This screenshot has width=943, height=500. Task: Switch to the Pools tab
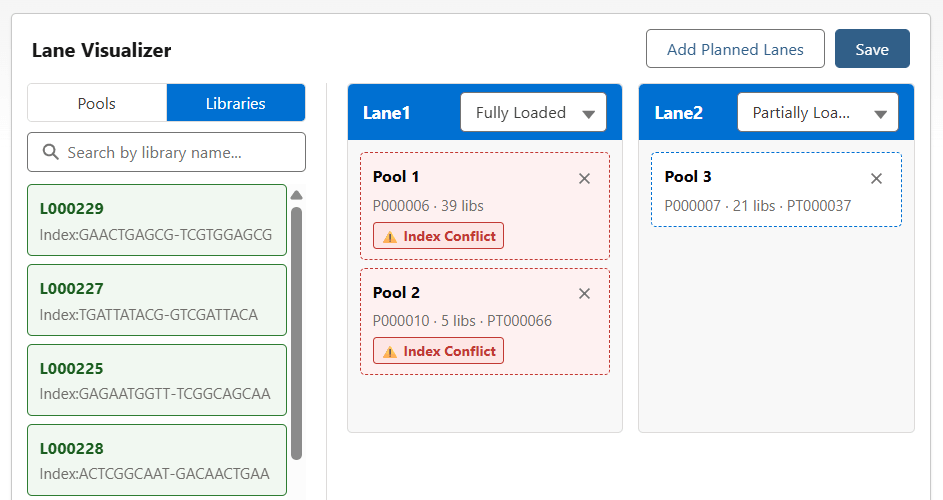(x=97, y=103)
